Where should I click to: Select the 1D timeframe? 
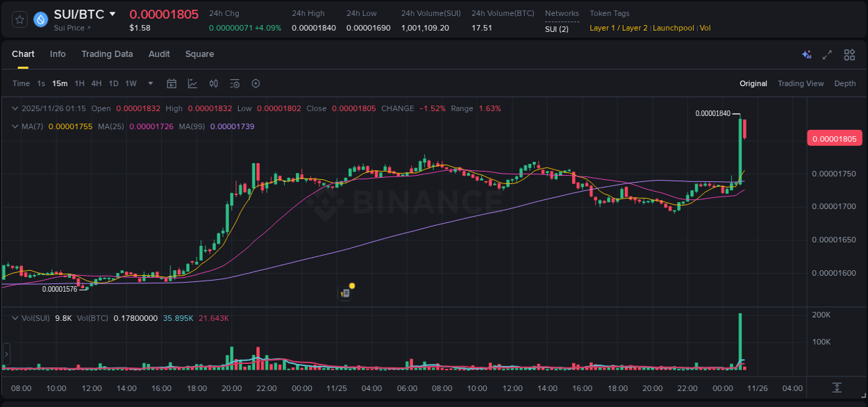coord(113,83)
